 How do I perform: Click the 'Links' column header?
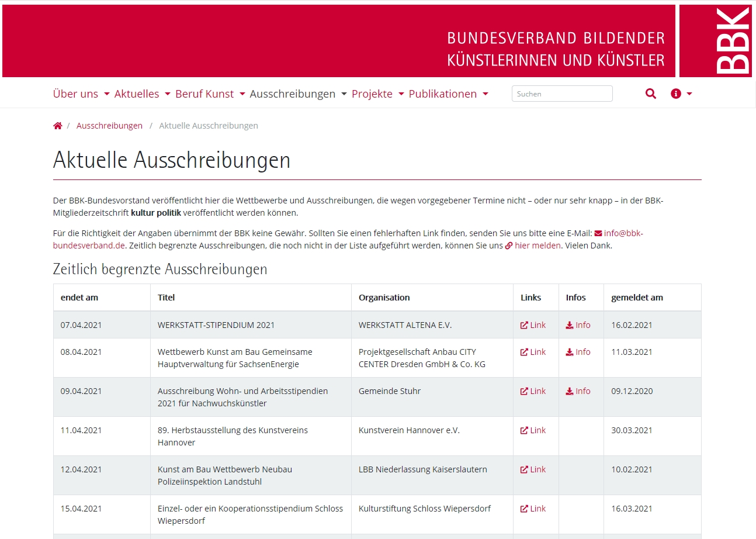[x=531, y=298]
